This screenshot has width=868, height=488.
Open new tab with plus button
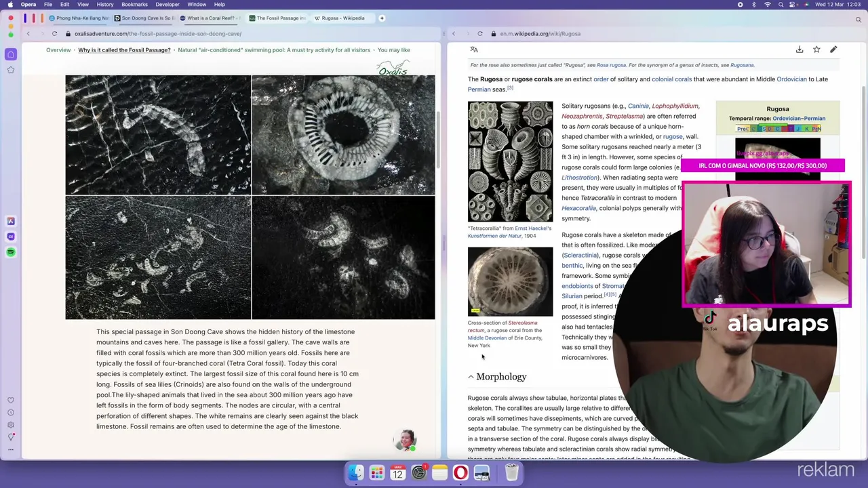[382, 18]
